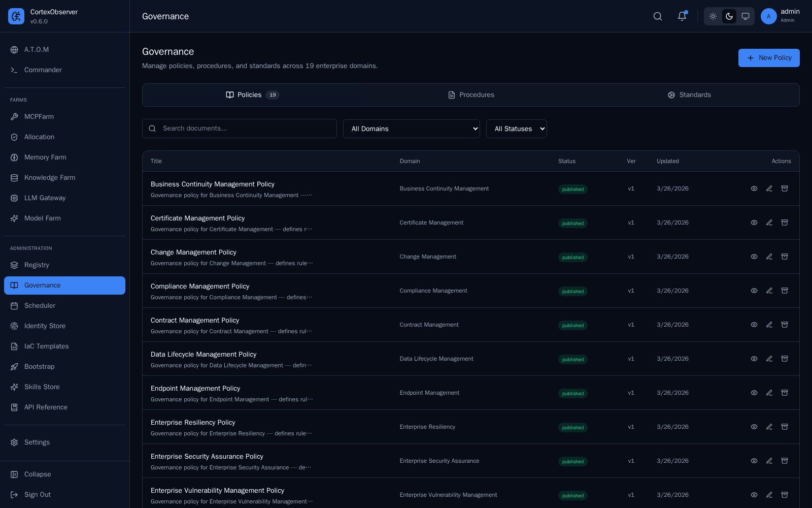This screenshot has width=812, height=508.
Task: Edit Certificate Management Policy
Action: [x=769, y=223]
